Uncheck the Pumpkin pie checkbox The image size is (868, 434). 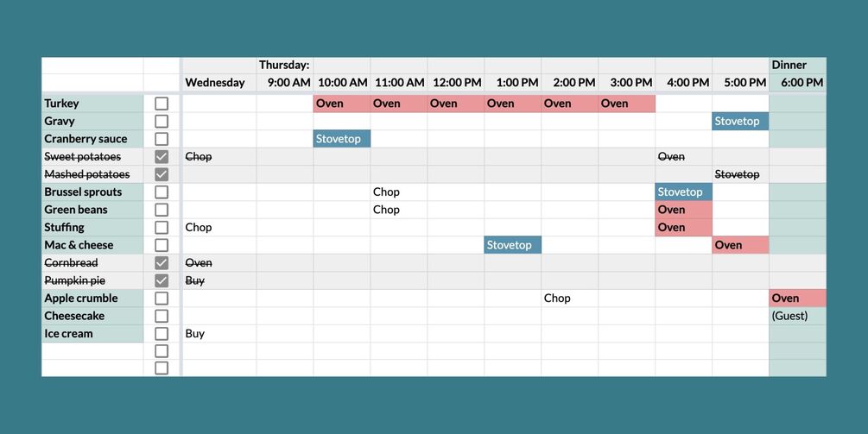pos(162,280)
